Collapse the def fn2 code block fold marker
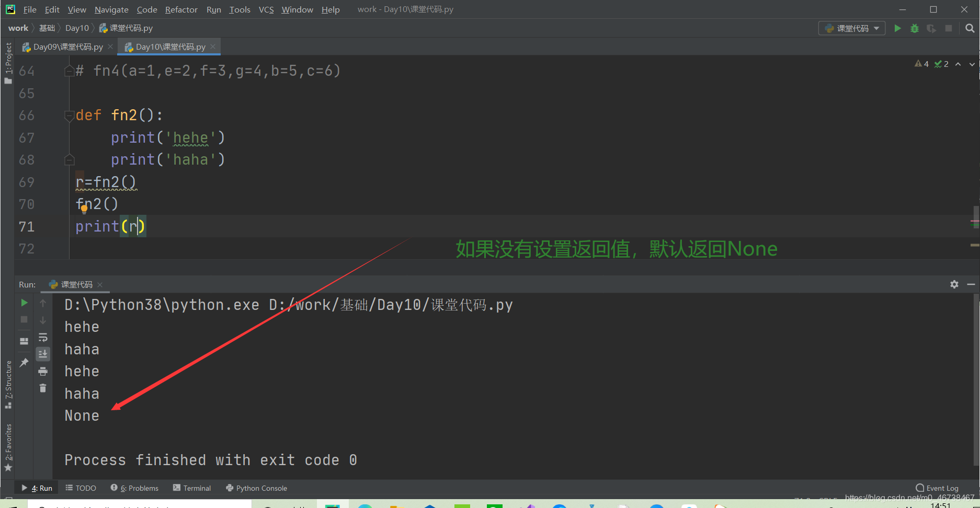Image resolution: width=980 pixels, height=508 pixels. [69, 116]
